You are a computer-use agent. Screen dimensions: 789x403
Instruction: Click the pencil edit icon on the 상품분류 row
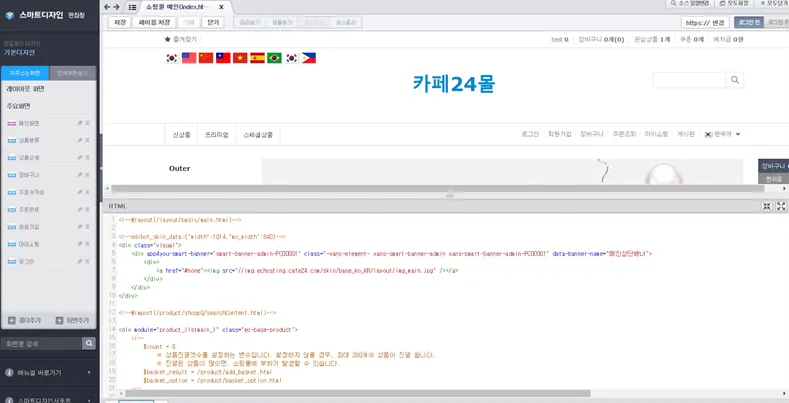80,140
